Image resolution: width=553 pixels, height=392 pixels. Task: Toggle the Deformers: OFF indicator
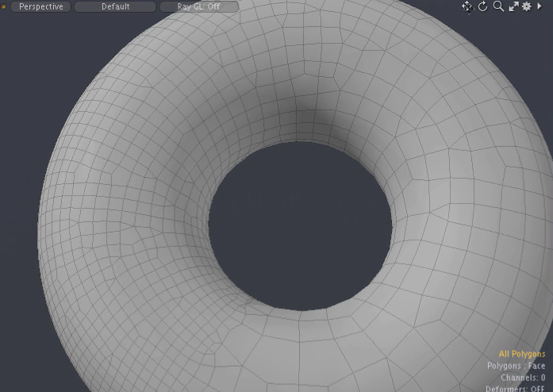click(x=516, y=388)
